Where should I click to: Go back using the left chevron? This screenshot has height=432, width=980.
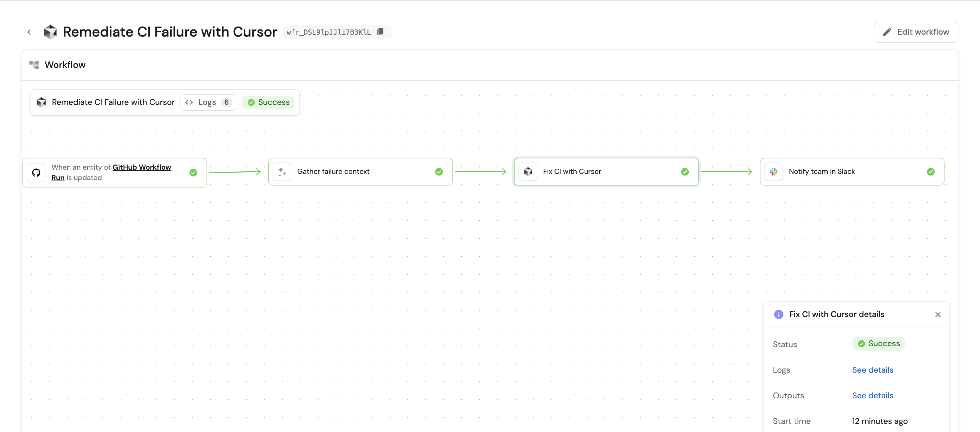click(x=29, y=32)
